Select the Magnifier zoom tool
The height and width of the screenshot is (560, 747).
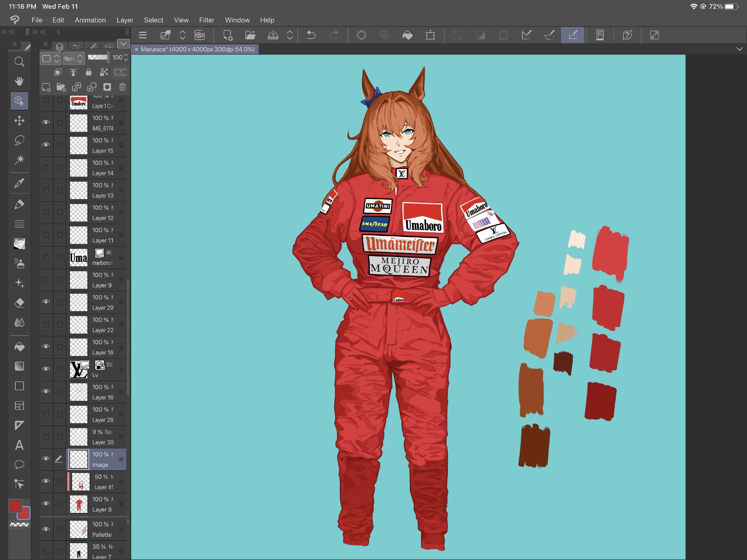coord(19,62)
